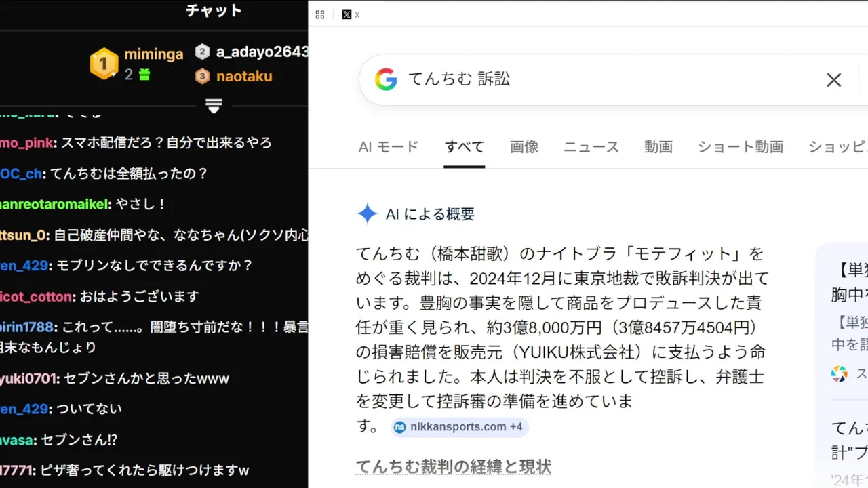Click the silver rank 2 badge beside a_adayo
868x488 pixels.
202,52
